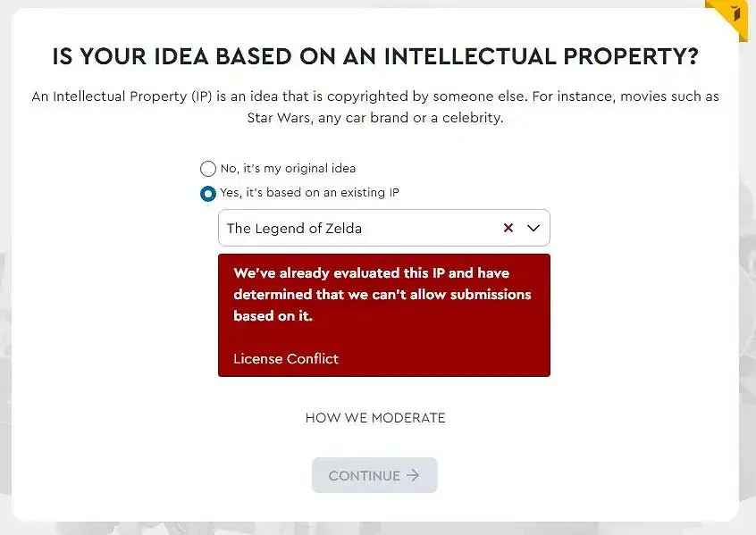Click "Star Wars" in the description text
Viewport: 756px width, 535px height.
point(265,118)
